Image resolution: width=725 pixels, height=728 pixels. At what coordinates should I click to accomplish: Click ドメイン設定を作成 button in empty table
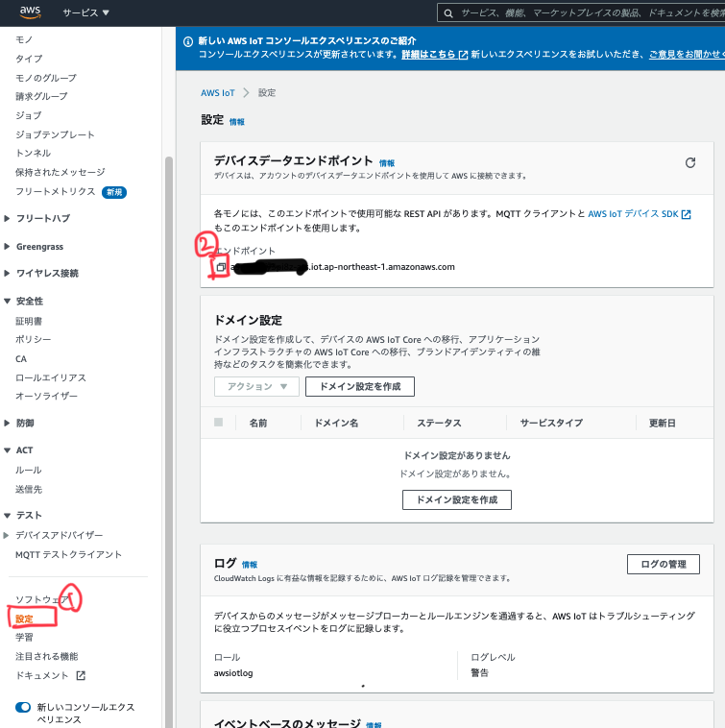pos(457,499)
